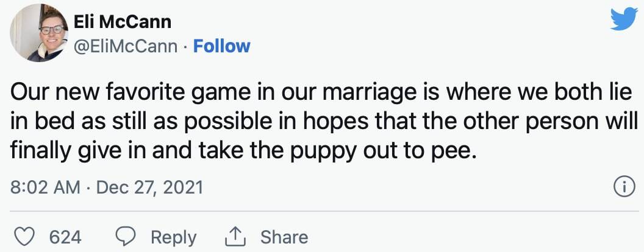This screenshot has height=252, width=644.
Task: Tap the share upload arrow icon
Action: click(x=235, y=237)
